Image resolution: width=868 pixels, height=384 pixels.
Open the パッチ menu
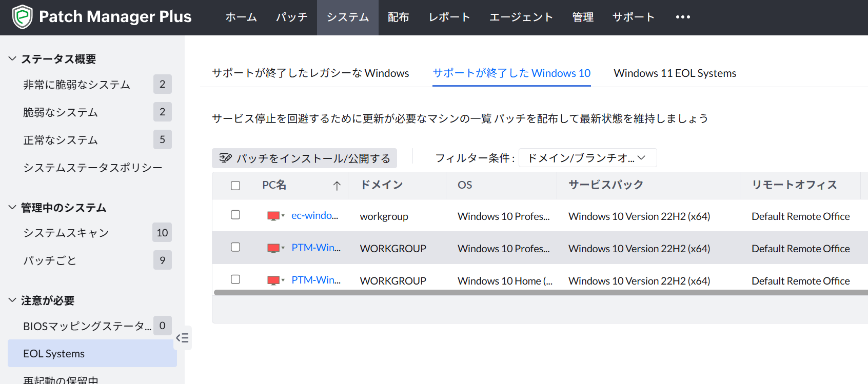tap(291, 17)
